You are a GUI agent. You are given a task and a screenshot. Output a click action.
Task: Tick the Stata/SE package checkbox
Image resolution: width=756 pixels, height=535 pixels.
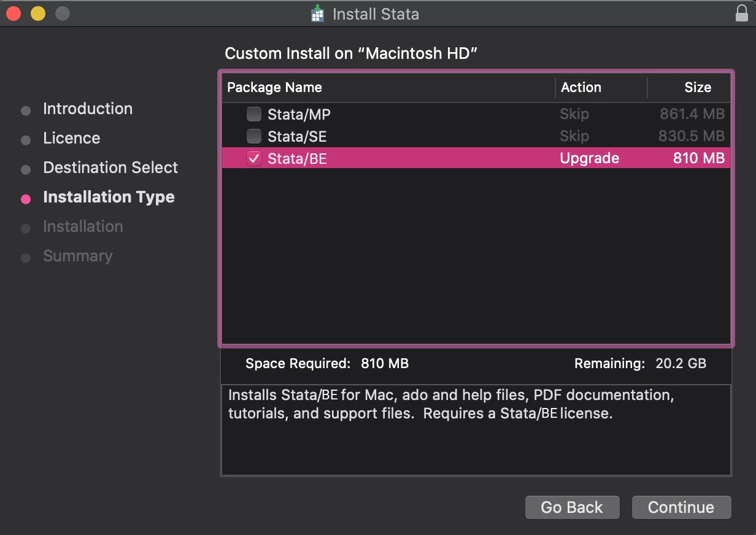tap(253, 136)
